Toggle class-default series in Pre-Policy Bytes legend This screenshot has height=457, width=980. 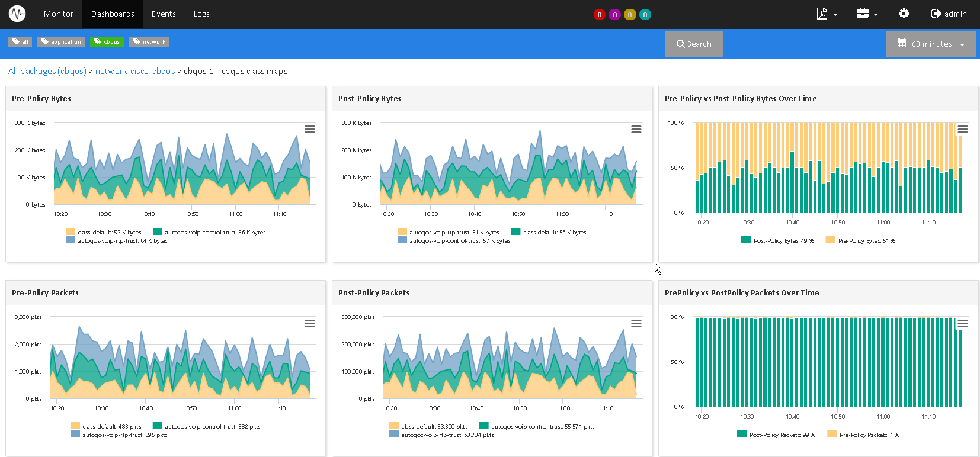pos(109,233)
